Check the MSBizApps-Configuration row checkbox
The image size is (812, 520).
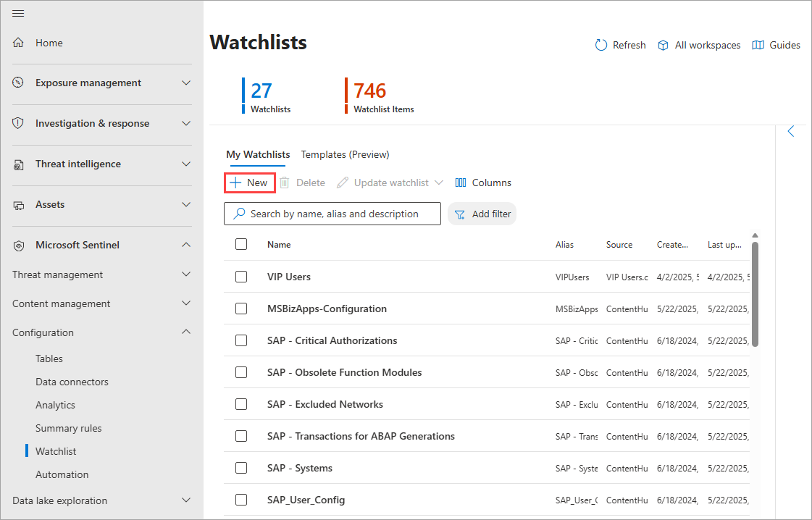(x=241, y=309)
